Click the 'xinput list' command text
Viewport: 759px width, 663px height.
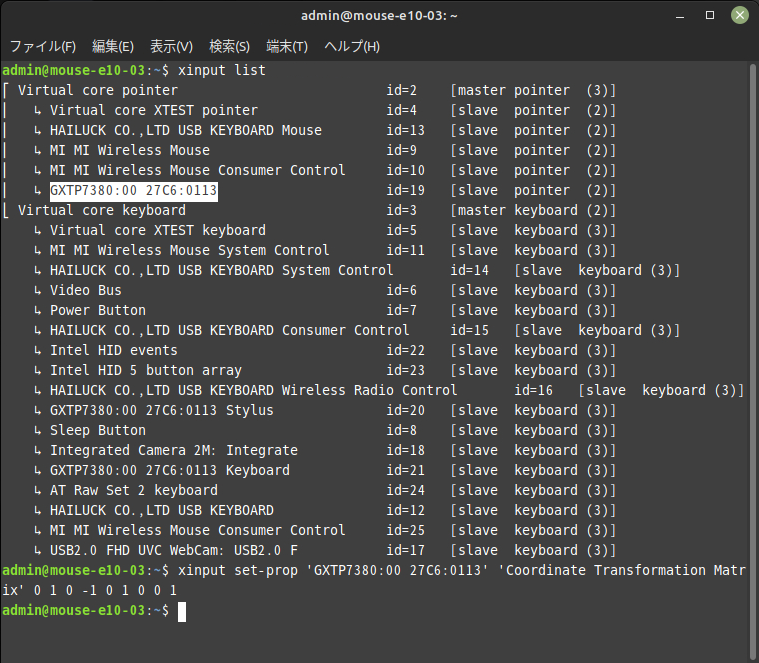222,71
